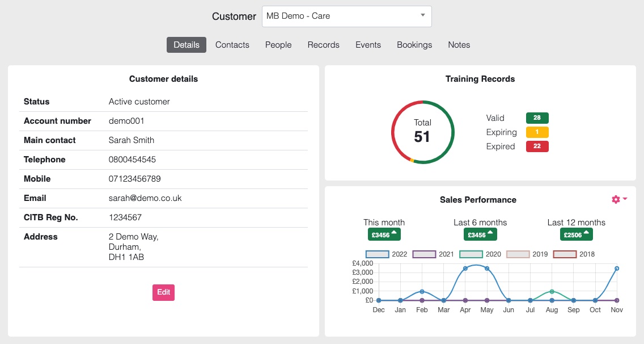The height and width of the screenshot is (344, 644).
Task: Click the Training Records donut chart
Action: coord(423,132)
